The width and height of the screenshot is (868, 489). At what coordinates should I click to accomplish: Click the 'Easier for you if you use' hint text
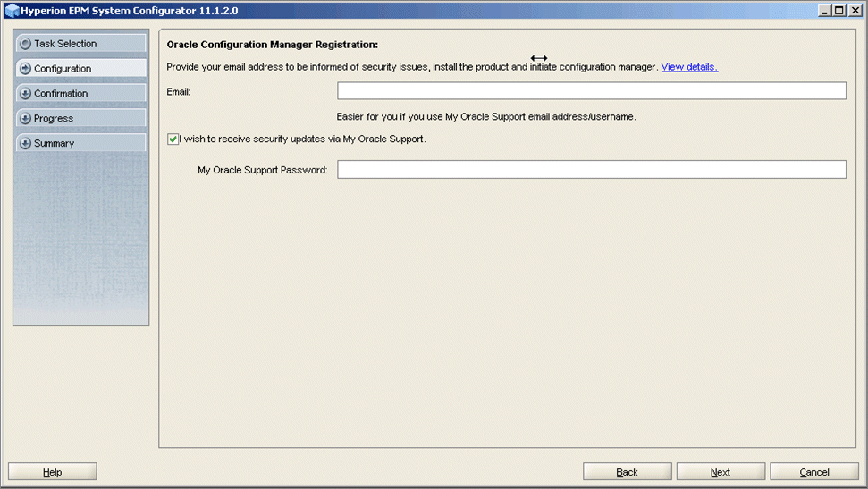point(486,117)
